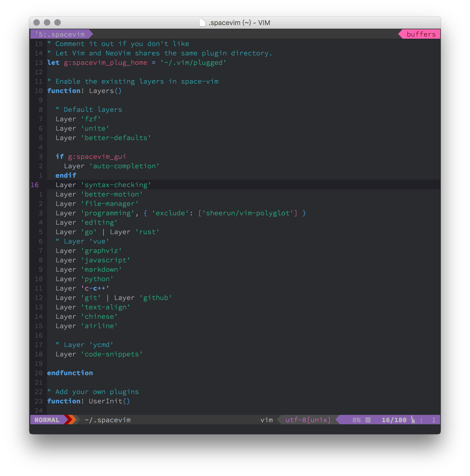The image size is (470, 476).
Task: Place the cursor on Layer 'fzf'
Action: (x=78, y=119)
